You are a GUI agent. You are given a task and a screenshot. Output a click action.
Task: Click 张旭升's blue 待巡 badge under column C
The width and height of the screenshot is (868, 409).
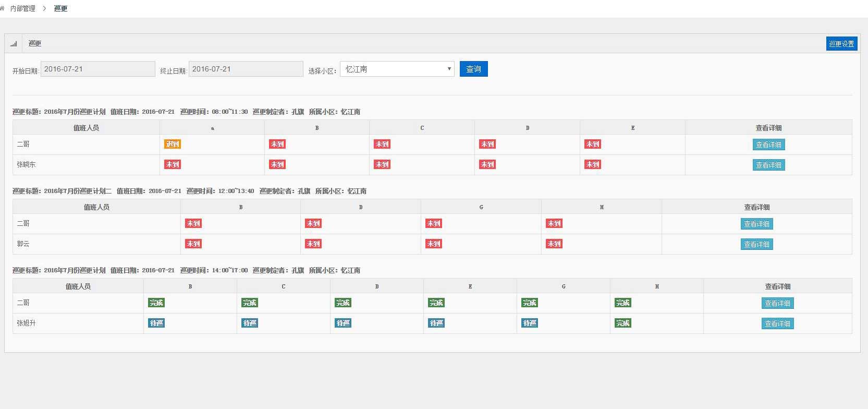click(250, 323)
